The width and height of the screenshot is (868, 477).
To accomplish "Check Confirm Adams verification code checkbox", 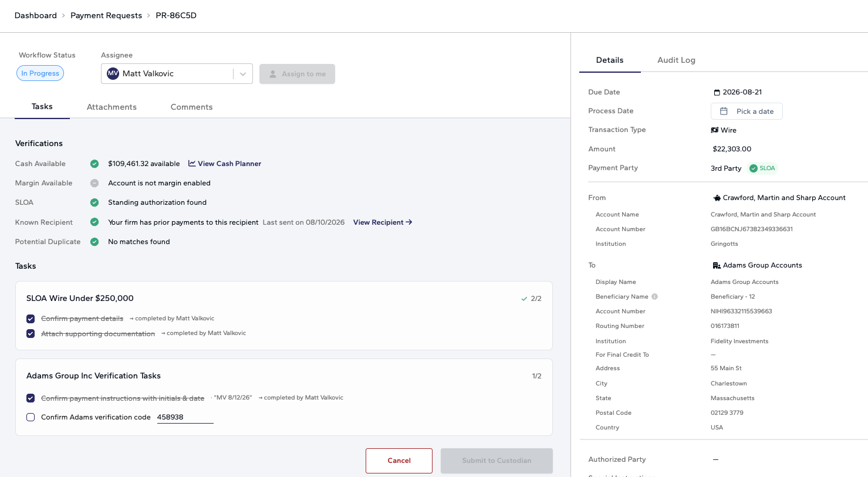I will [x=31, y=417].
